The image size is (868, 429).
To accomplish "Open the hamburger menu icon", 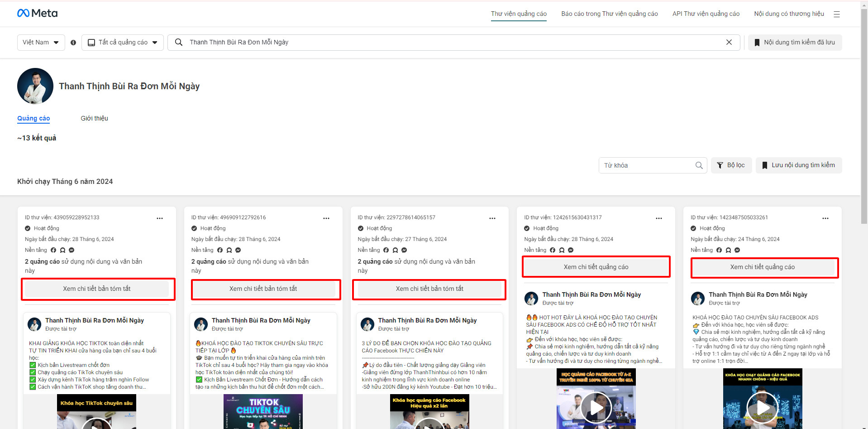I will coord(836,14).
